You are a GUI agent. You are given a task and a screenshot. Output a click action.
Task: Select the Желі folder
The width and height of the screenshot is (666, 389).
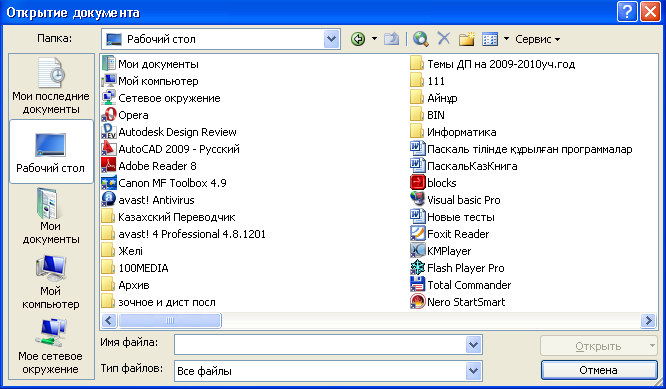click(122, 251)
